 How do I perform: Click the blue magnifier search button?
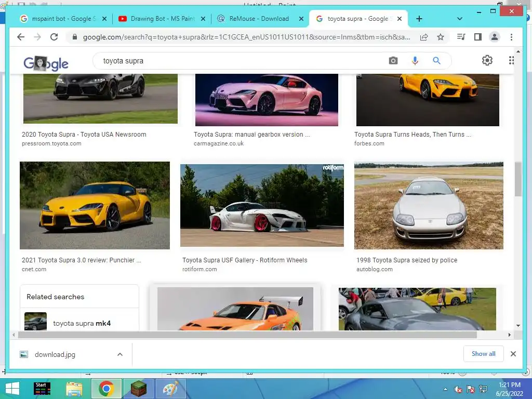click(x=436, y=61)
